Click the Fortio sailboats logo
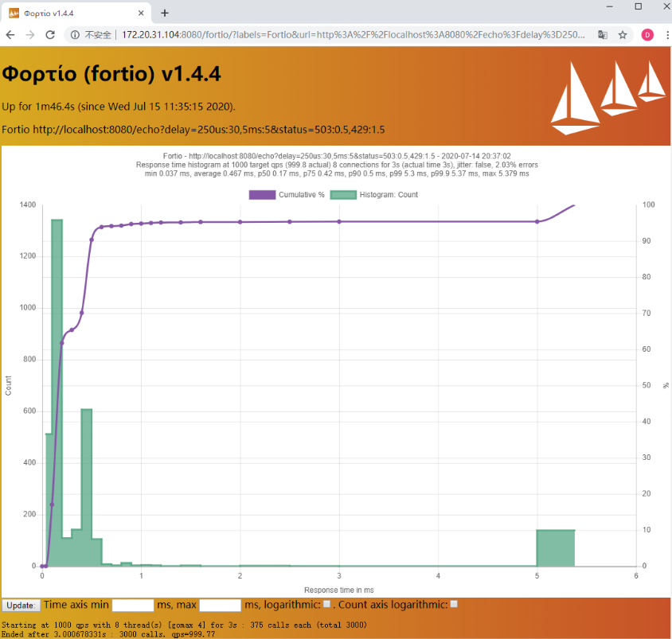 click(x=608, y=97)
